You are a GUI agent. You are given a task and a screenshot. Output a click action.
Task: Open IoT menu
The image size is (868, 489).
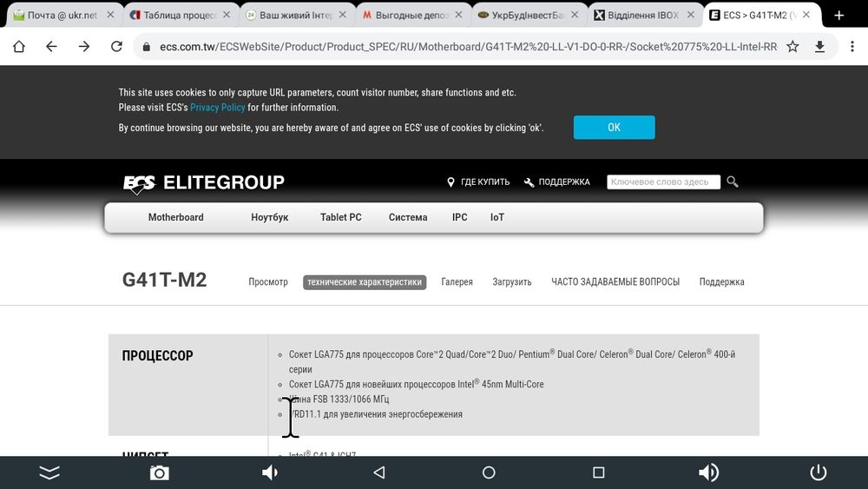pos(497,217)
